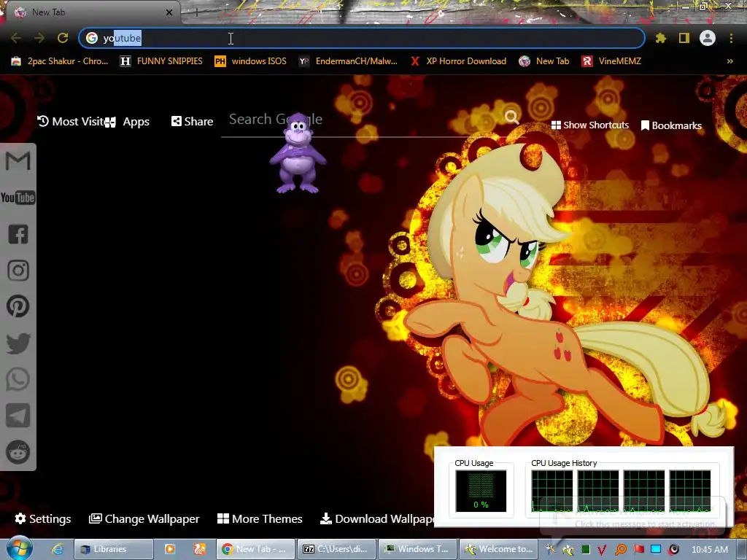Viewport: 747px width, 560px height.
Task: Open the VineMEMZ bookmark
Action: [x=612, y=61]
